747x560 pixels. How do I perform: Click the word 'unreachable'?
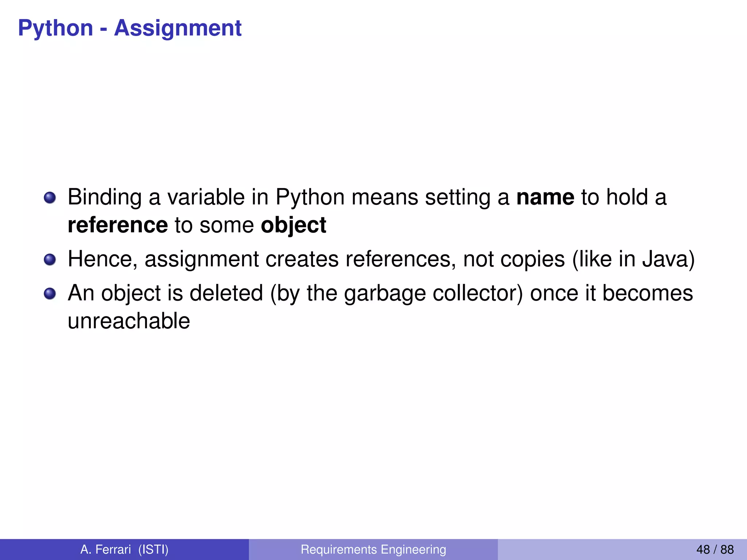click(129, 321)
